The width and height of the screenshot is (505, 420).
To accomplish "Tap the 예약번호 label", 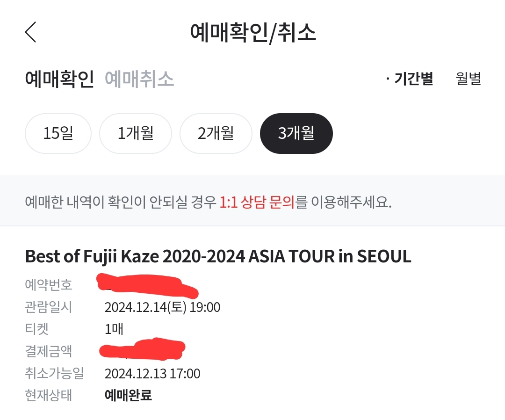I will click(x=49, y=284).
